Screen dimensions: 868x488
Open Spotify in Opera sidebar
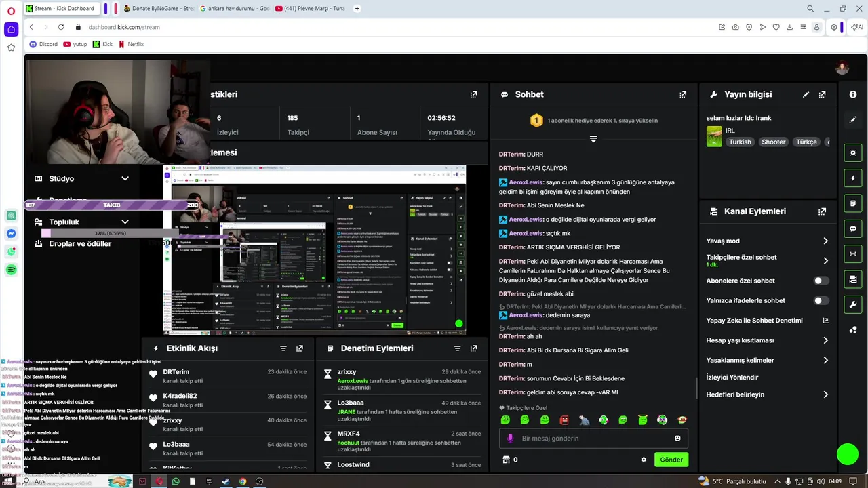pos(12,270)
